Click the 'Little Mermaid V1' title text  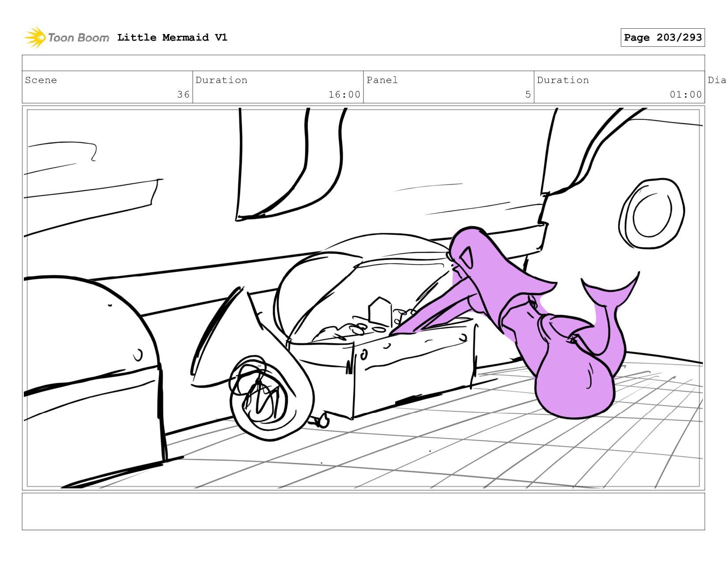click(172, 38)
